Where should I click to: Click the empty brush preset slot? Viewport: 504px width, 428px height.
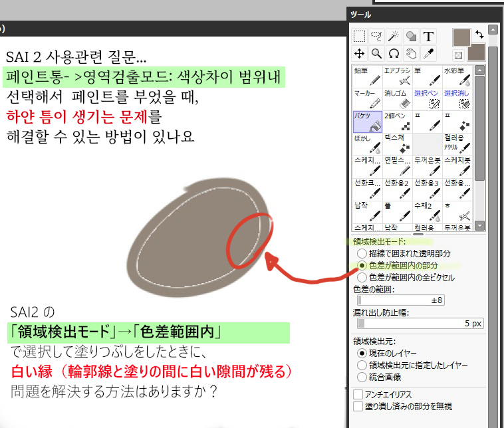(427, 144)
